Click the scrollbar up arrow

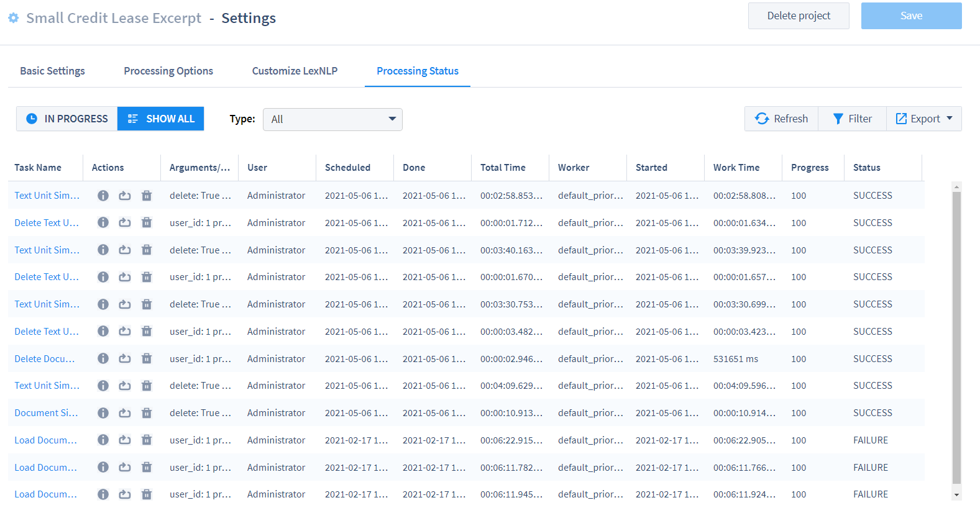tap(957, 186)
